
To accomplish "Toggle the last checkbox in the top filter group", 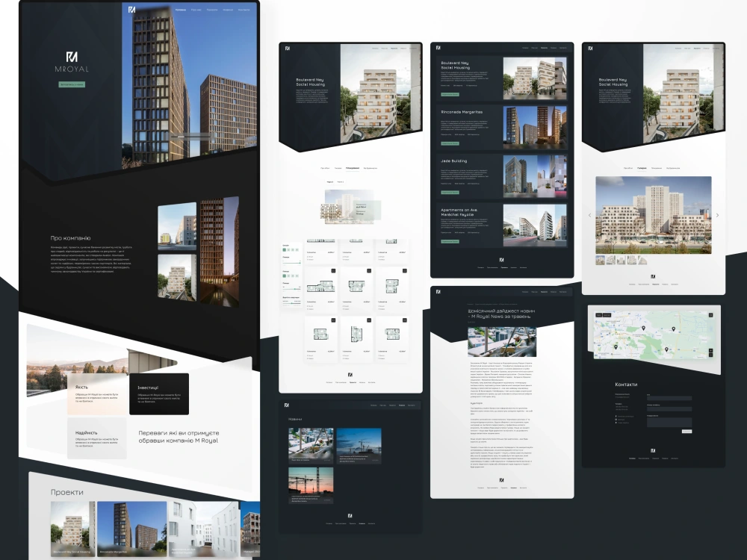I will click(297, 249).
